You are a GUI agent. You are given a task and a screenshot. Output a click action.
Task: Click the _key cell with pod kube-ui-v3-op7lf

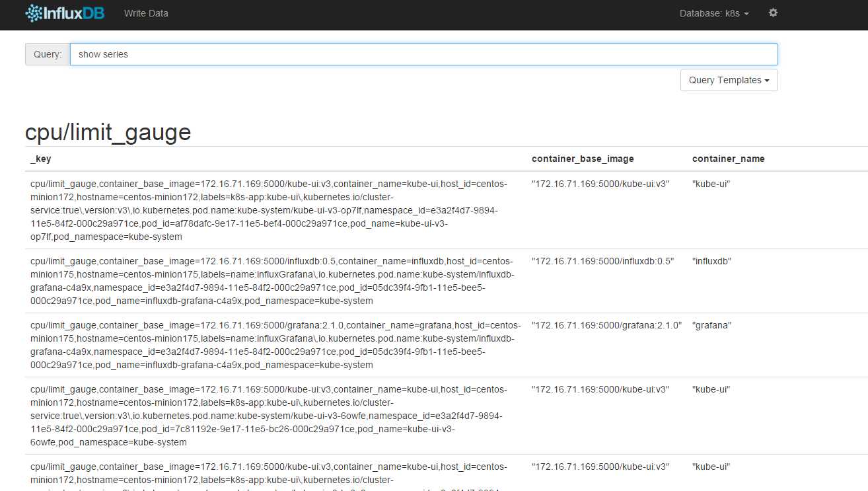tap(275, 210)
